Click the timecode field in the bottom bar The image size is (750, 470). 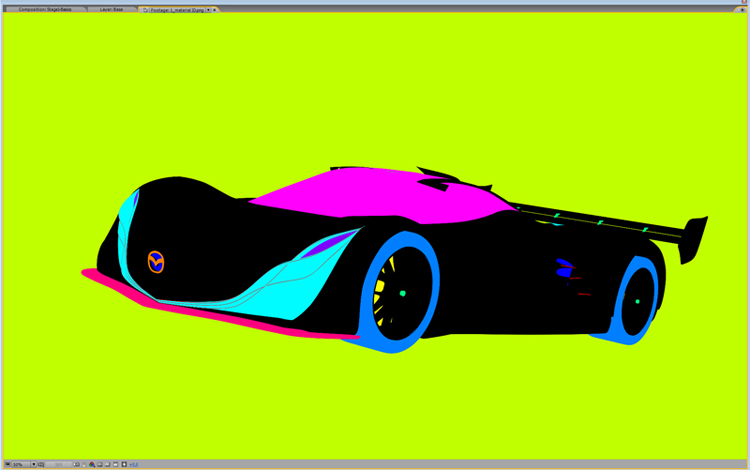(x=59, y=464)
